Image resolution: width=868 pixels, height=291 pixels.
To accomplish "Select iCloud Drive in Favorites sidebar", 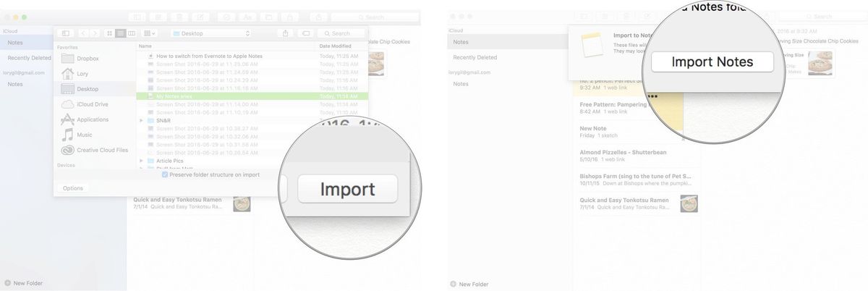I will [94, 104].
